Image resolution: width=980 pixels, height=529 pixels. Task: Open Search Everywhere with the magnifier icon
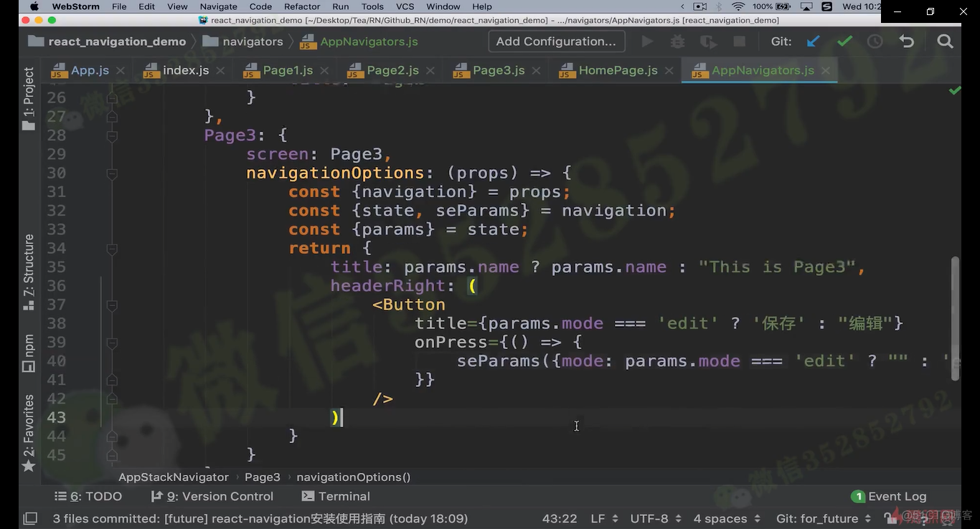click(x=946, y=42)
